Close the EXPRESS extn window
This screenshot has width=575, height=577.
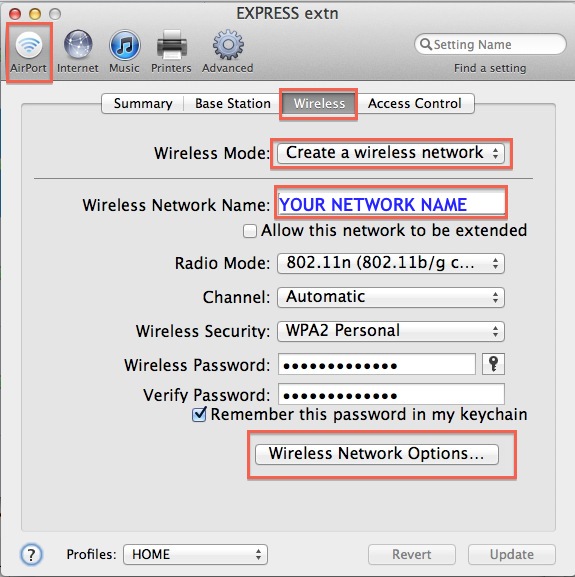pos(15,14)
